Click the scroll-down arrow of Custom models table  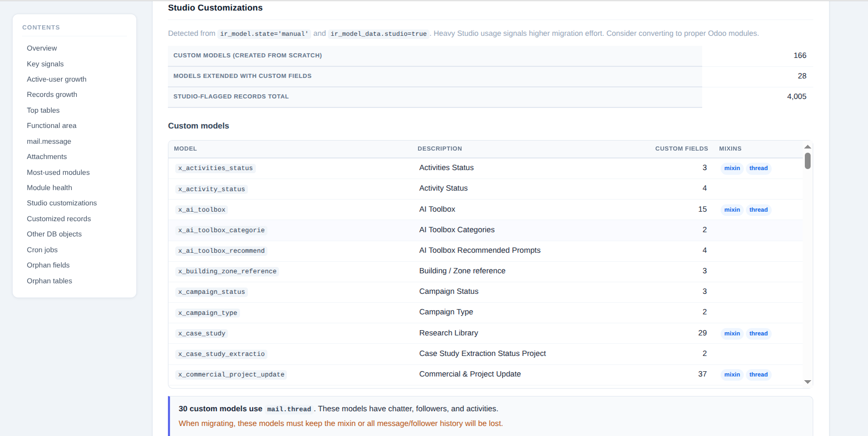[x=807, y=382]
